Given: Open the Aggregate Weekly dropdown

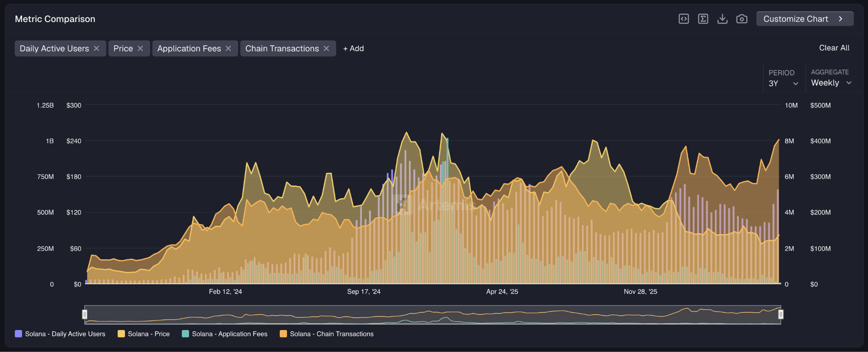Looking at the screenshot, I should point(831,83).
